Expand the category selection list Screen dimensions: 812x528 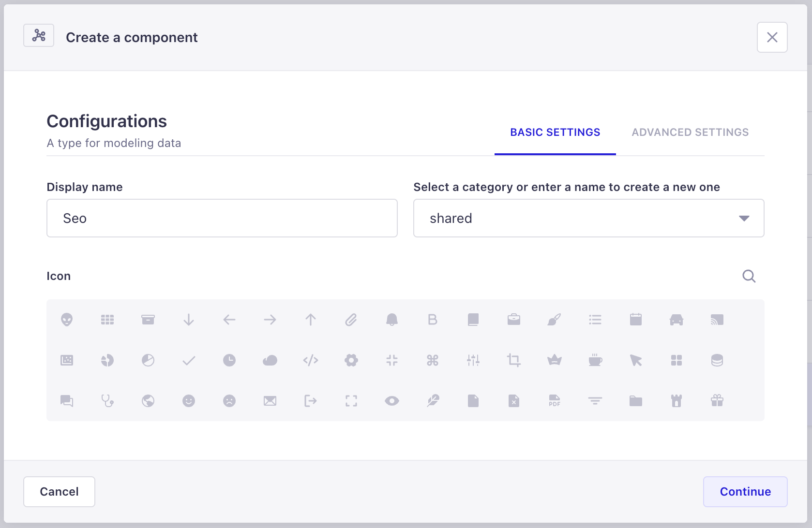pos(745,218)
